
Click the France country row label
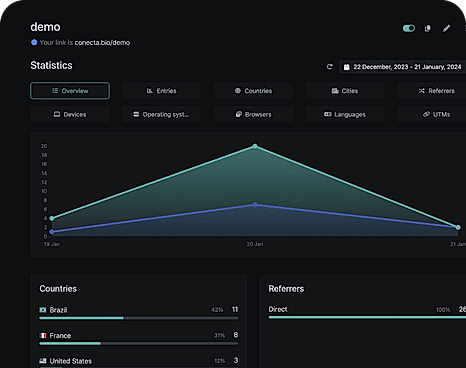coord(60,336)
